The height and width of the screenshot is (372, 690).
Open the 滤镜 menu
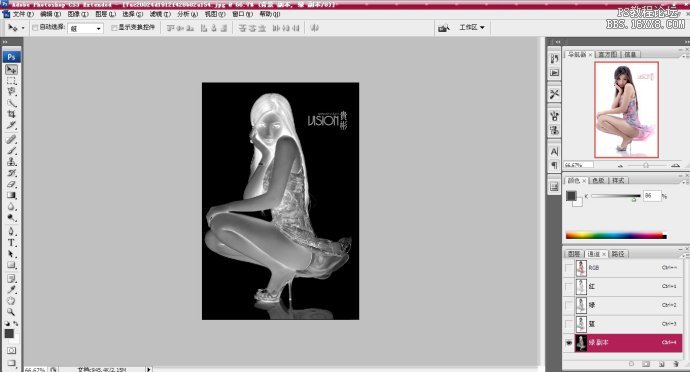[x=160, y=14]
